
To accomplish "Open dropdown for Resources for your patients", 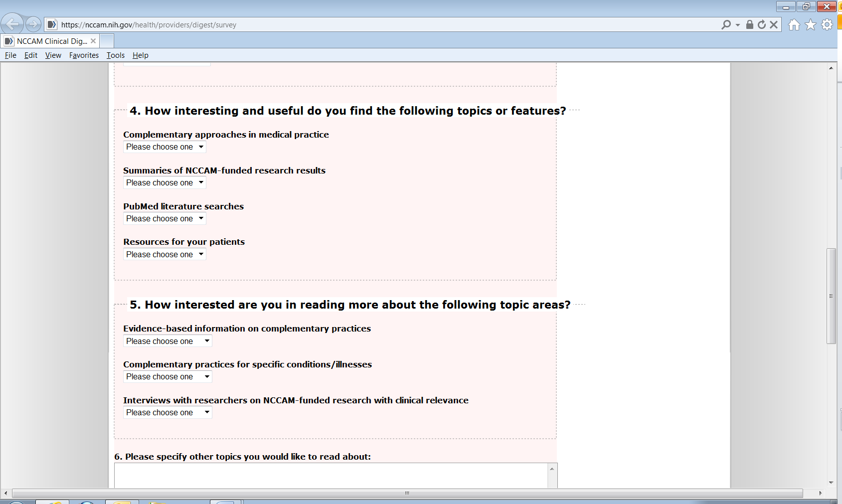I will coord(165,254).
